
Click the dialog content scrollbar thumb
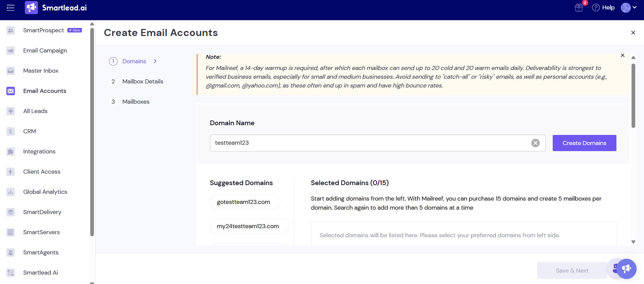point(633,96)
